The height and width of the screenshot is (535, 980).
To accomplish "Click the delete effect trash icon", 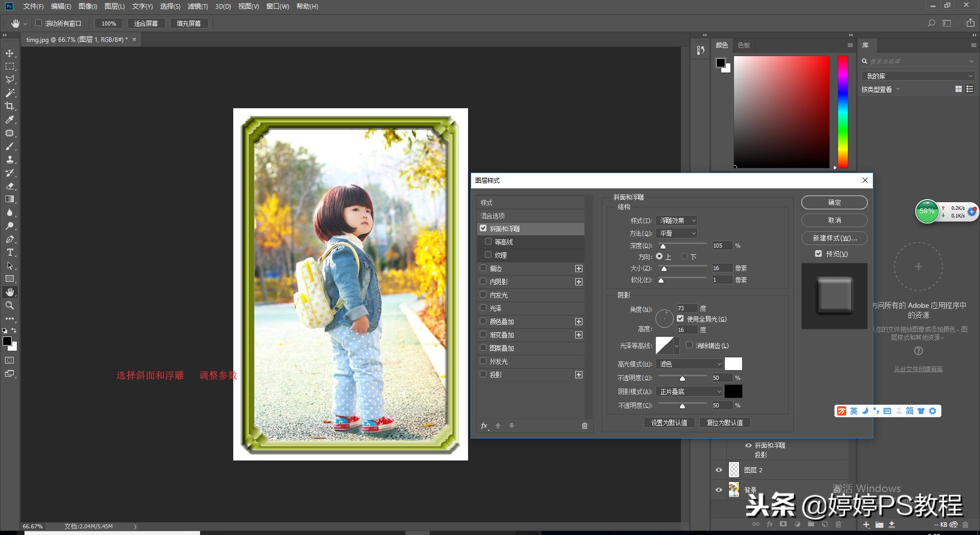I will click(x=584, y=426).
